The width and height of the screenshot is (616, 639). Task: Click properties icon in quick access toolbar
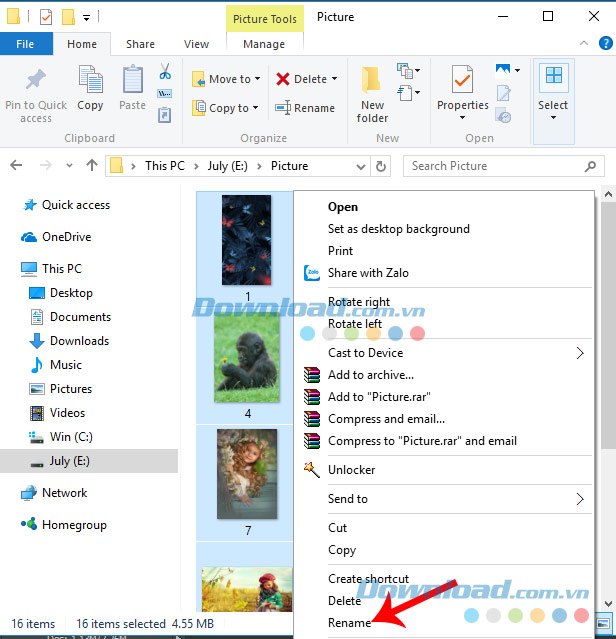(46, 17)
